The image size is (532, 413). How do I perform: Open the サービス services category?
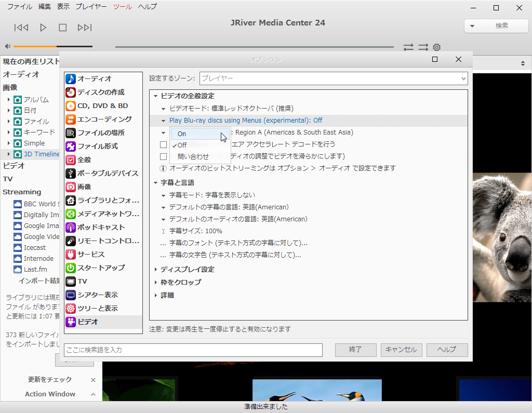[x=103, y=255]
